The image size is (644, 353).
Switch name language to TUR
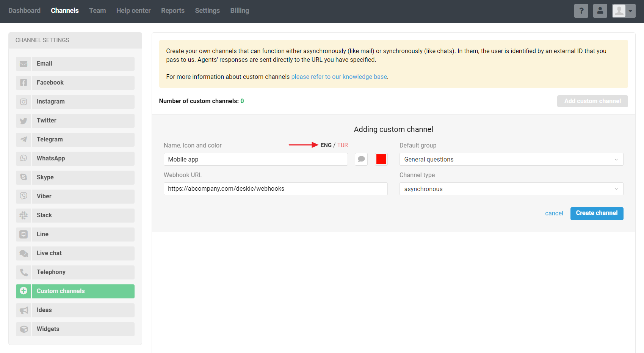pyautogui.click(x=343, y=145)
